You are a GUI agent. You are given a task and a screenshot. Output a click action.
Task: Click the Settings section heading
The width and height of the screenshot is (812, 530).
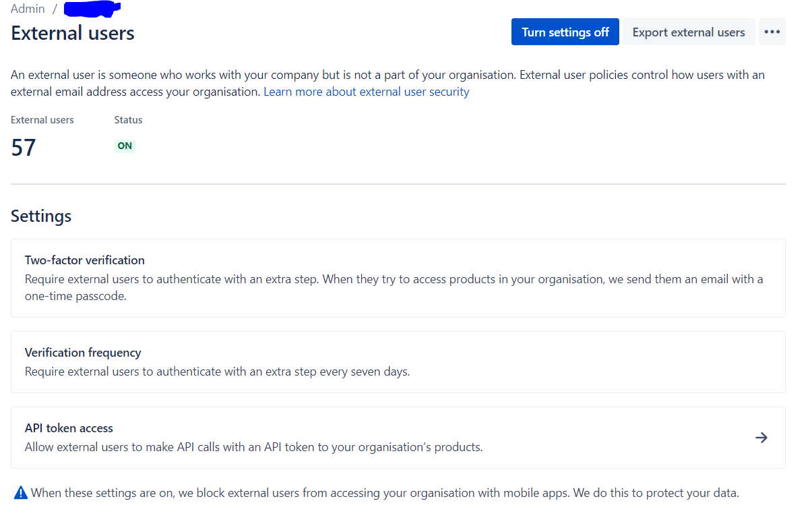[41, 216]
